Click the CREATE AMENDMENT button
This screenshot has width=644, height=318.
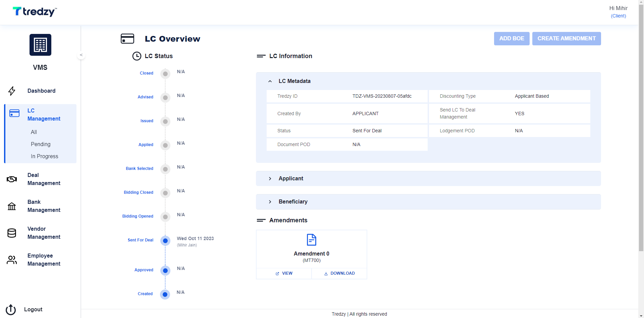(x=567, y=39)
